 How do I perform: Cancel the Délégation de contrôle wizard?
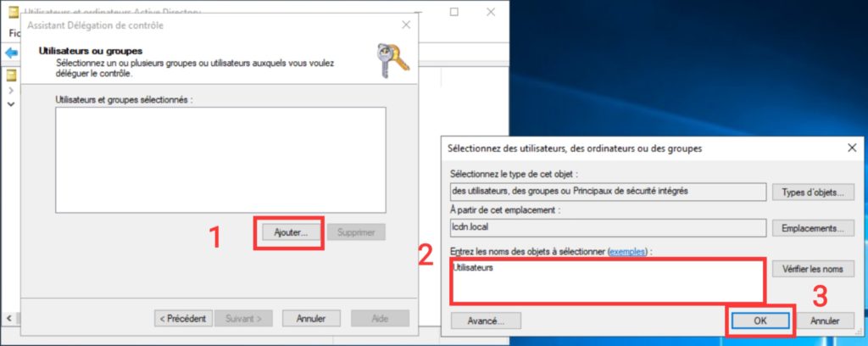click(311, 318)
